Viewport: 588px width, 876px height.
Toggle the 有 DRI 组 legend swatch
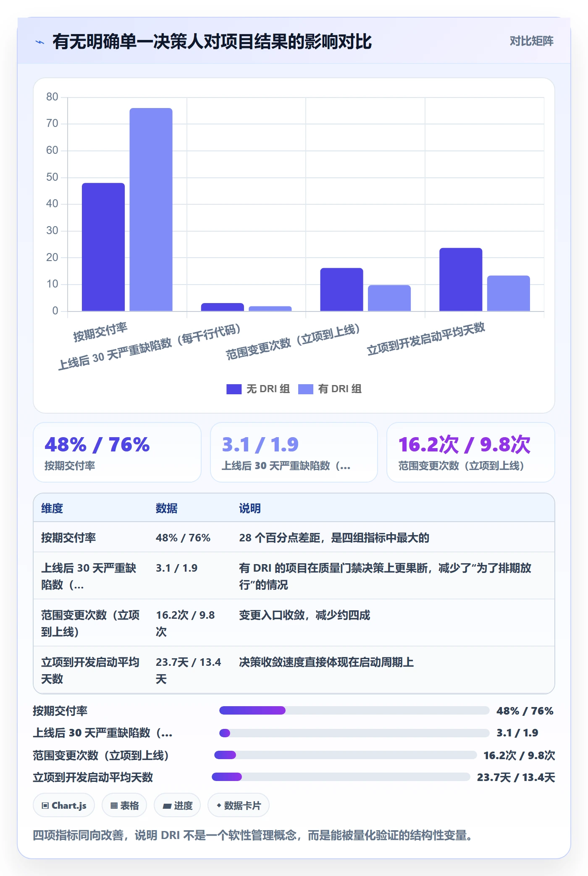305,389
